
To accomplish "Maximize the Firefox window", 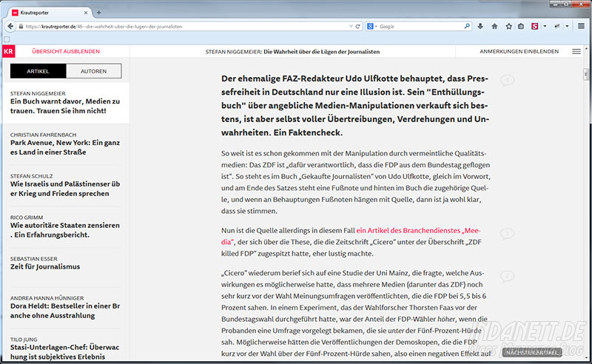I will 566,4.
